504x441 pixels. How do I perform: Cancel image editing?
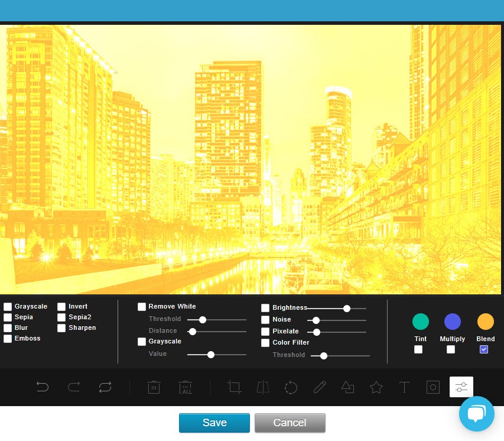pos(290,423)
